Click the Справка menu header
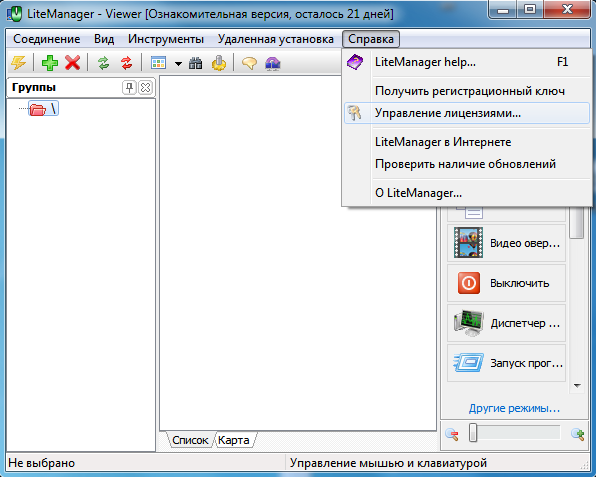The width and height of the screenshot is (596, 477). [371, 39]
